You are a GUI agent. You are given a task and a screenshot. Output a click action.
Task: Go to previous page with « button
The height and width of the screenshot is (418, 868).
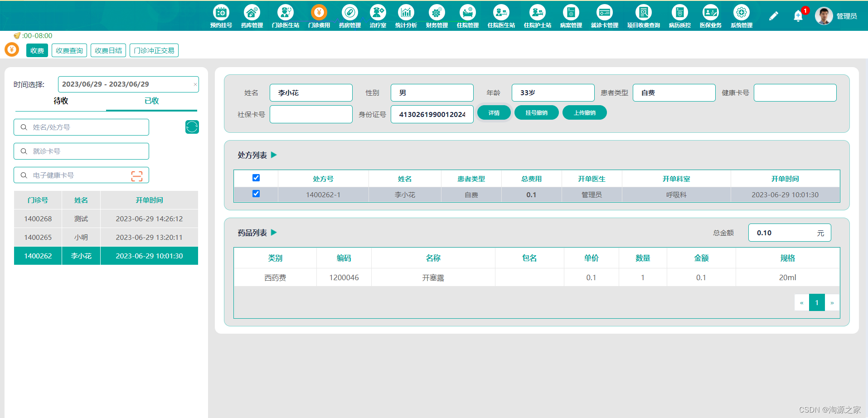tap(802, 302)
